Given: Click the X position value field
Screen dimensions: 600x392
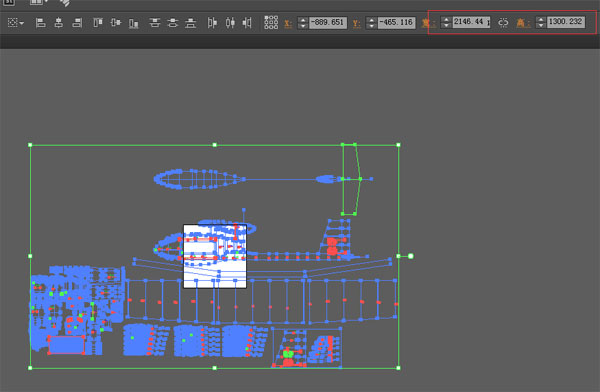Looking at the screenshot, I should [x=328, y=23].
